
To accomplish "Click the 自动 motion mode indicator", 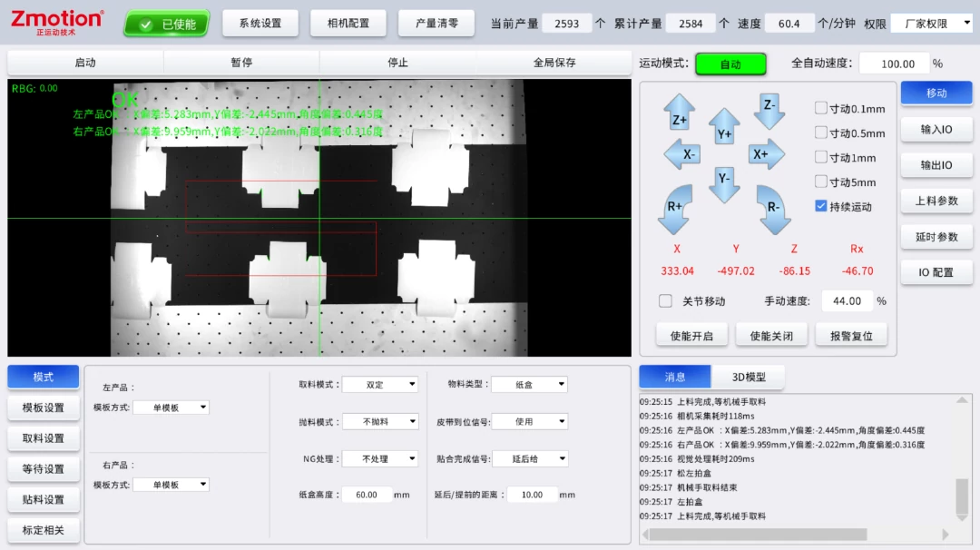I will coord(730,64).
